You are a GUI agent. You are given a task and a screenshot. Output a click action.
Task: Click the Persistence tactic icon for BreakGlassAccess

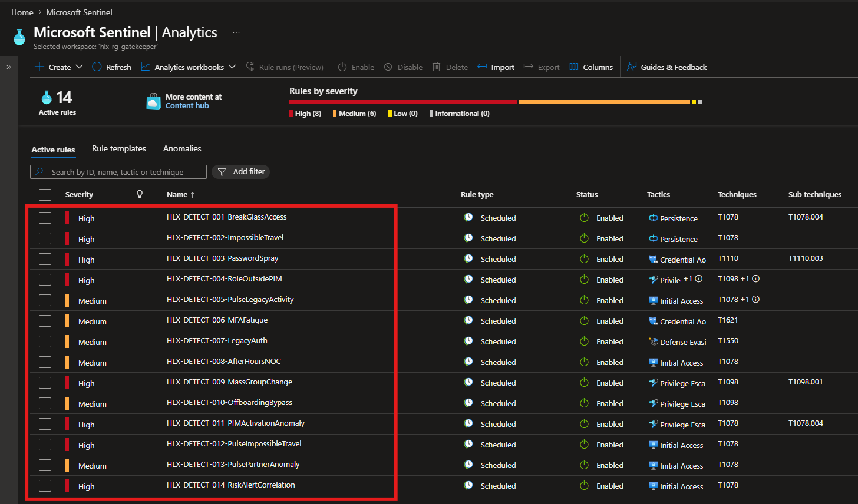(653, 218)
